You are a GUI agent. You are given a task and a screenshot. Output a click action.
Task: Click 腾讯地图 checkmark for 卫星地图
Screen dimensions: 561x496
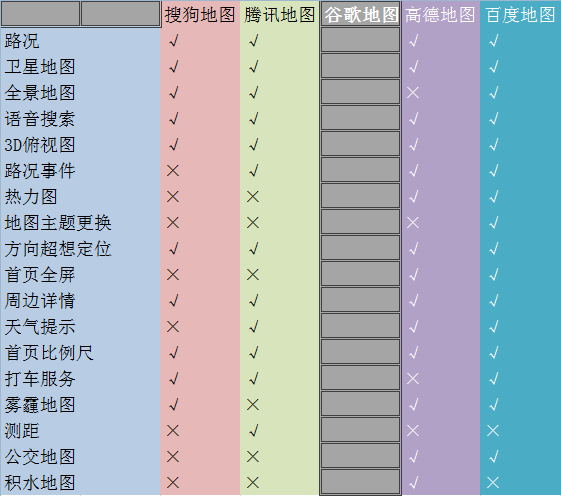(x=254, y=67)
